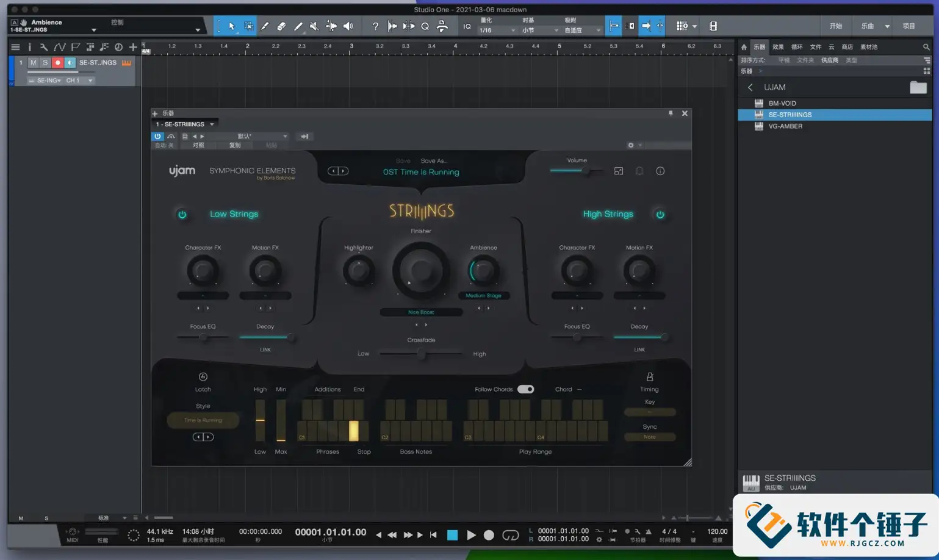The image size is (939, 560).
Task: Adjust the Low Strings Decay slider
Action: [265, 337]
